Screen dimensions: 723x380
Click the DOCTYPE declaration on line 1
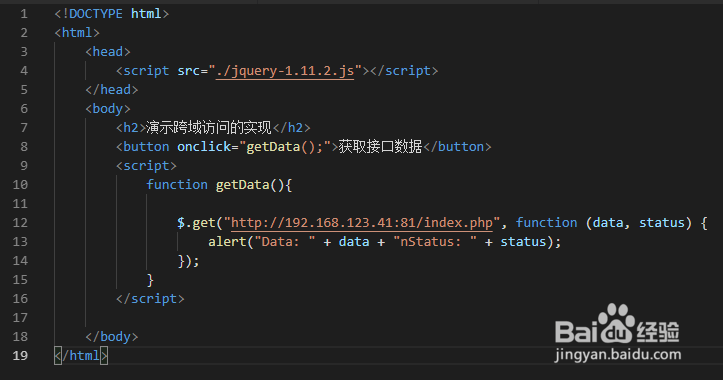coord(112,14)
